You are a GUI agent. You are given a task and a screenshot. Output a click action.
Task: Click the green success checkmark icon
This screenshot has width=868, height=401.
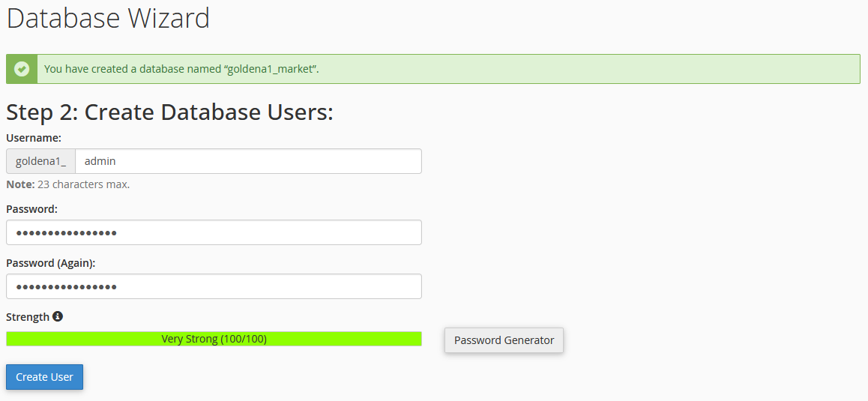22,69
